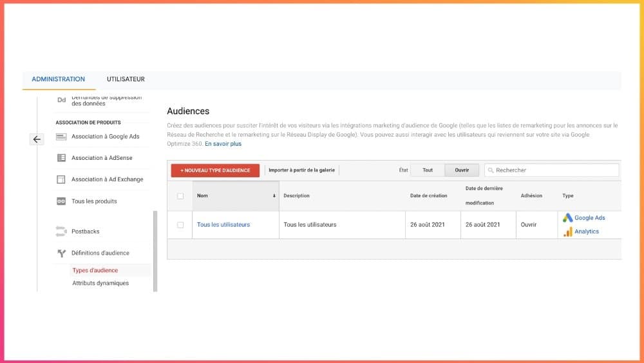This screenshot has width=644, height=363.
Task: Open Association à Ad Exchange
Action: 107,179
